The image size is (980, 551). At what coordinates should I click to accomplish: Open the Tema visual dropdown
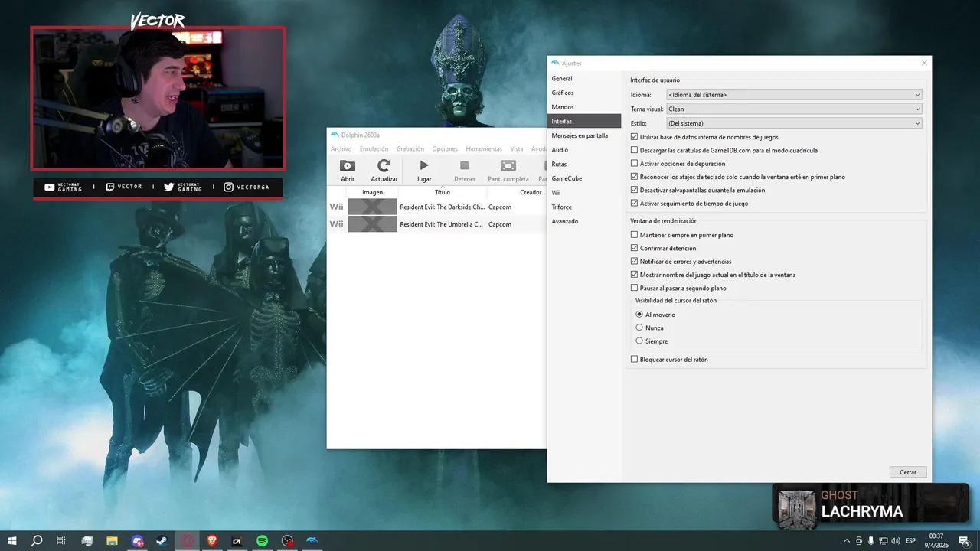(x=794, y=109)
